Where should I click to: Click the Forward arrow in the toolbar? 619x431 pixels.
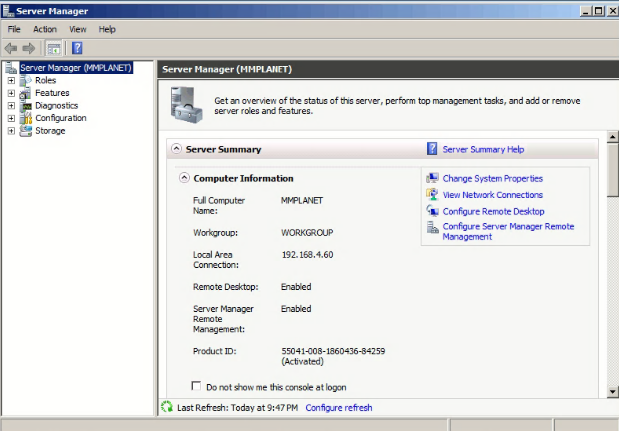[29, 48]
